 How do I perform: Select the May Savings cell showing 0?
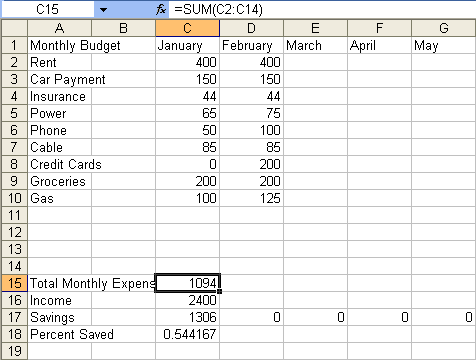tap(444, 317)
